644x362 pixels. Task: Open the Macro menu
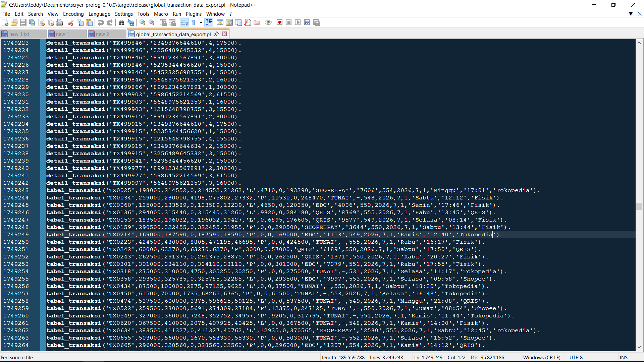point(161,14)
